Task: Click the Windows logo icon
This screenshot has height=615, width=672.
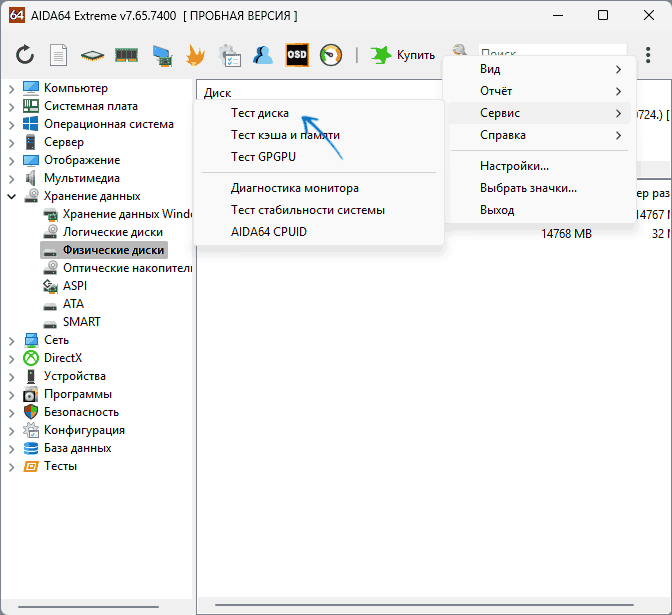Action: tap(31, 124)
